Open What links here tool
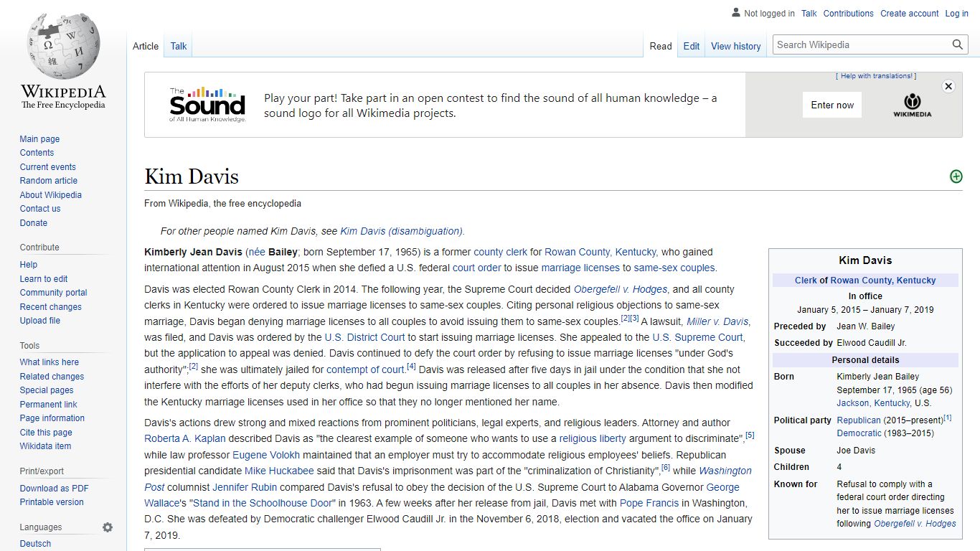 [x=50, y=362]
